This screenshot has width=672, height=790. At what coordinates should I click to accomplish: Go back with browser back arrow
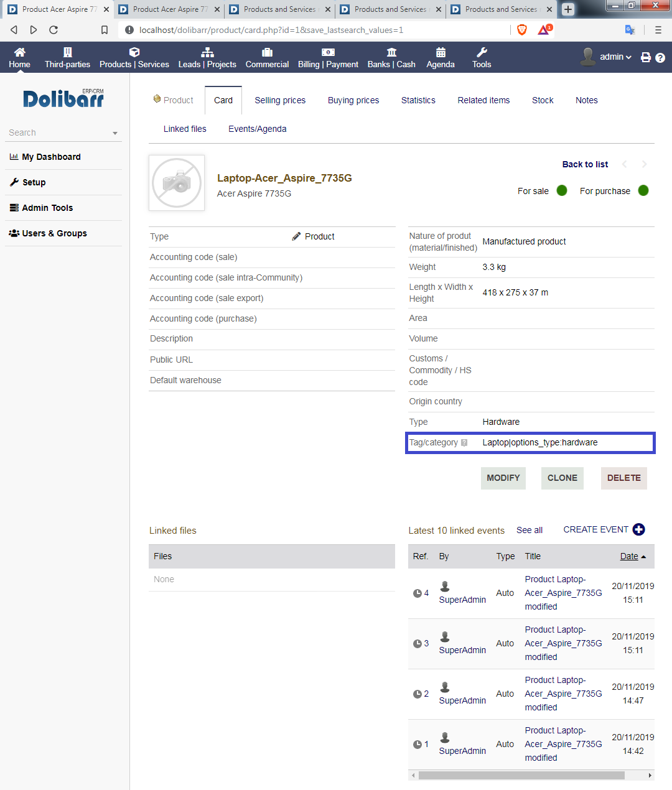click(x=14, y=30)
